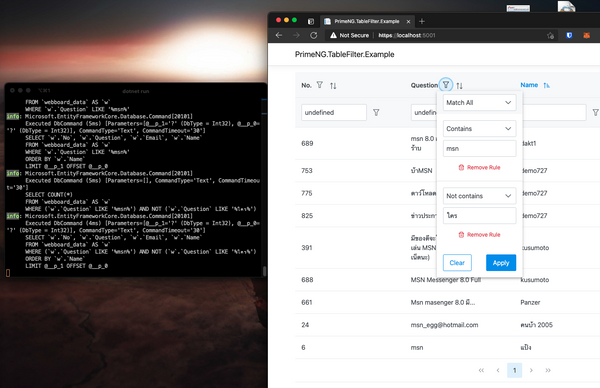
Task: Click the favorites star icon in address bar
Action: 550,36
